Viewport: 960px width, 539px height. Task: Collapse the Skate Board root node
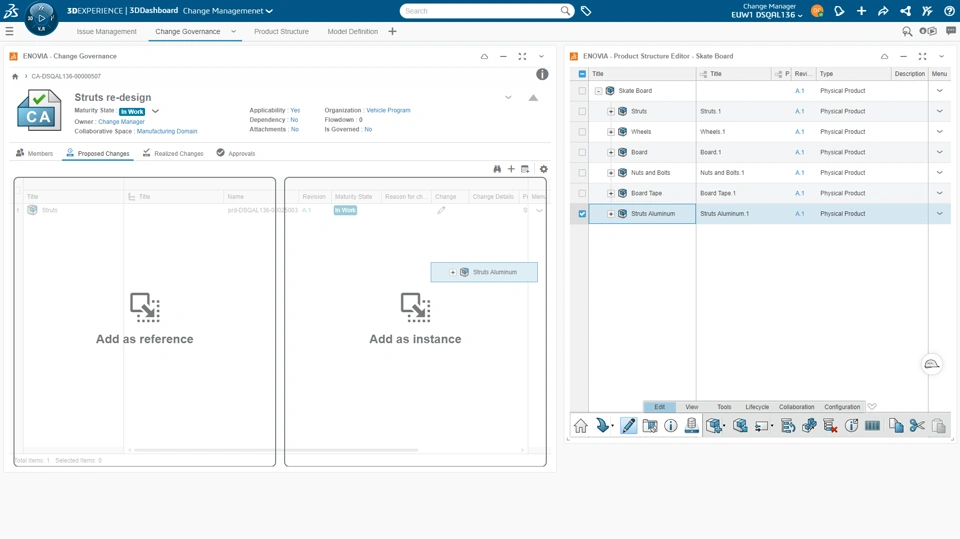(598, 91)
